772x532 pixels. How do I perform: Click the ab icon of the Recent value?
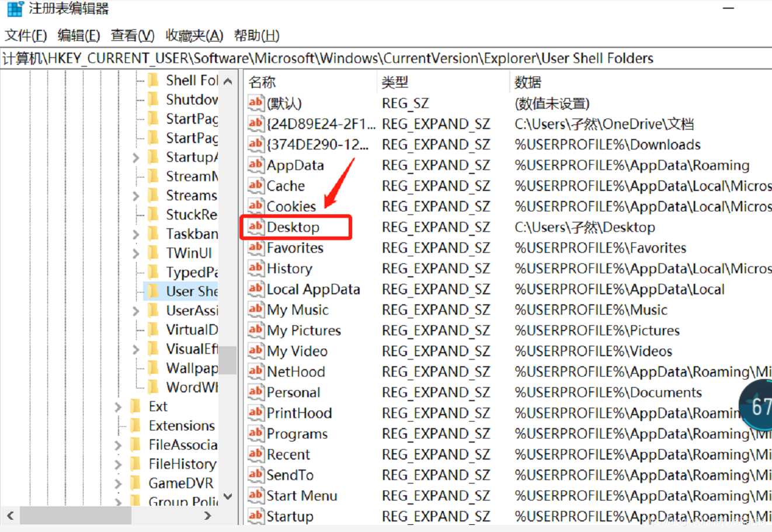click(x=255, y=454)
